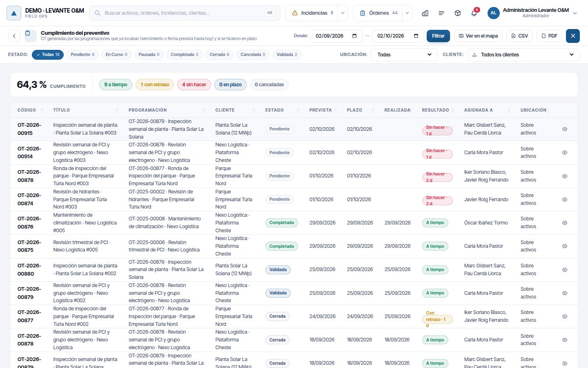Screen dimensions: 588x368
Task: Open the notifications bell
Action: click(x=474, y=13)
